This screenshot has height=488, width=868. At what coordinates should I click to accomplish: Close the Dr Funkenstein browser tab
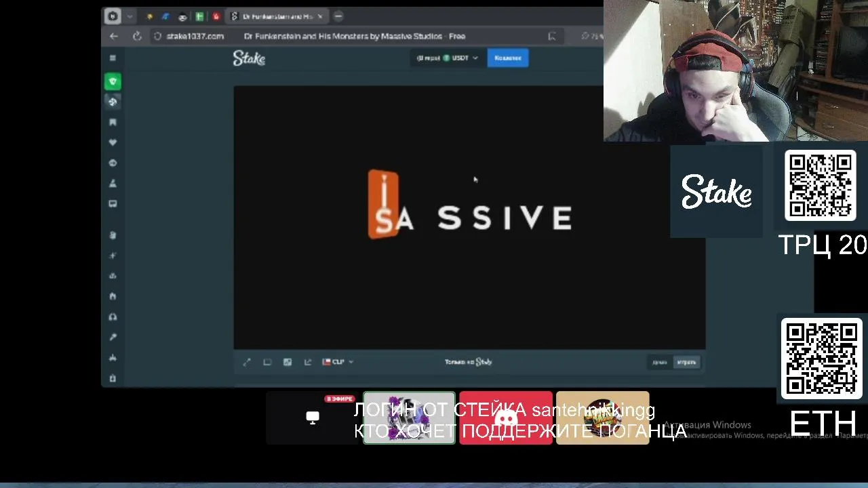click(x=320, y=16)
